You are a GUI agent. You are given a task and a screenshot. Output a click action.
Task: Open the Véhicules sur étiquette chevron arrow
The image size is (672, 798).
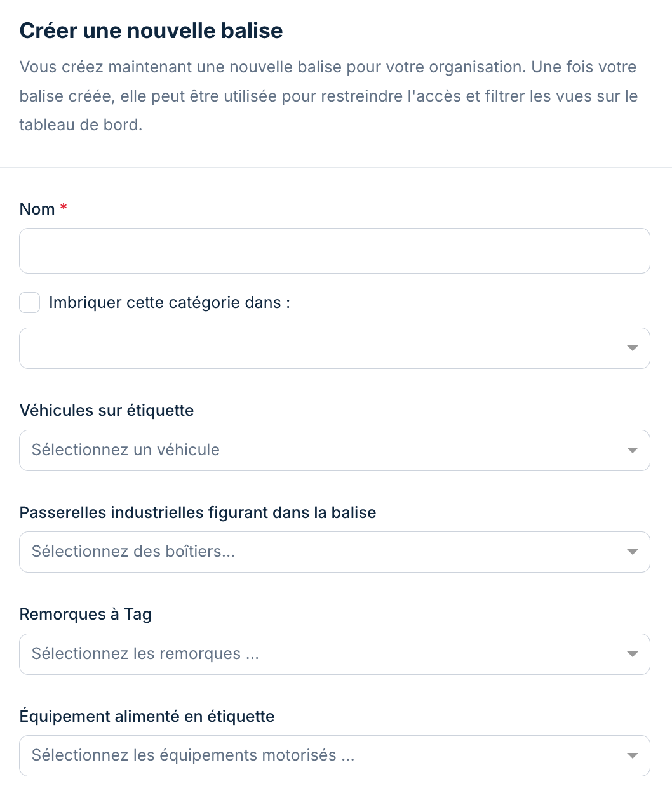click(x=632, y=450)
